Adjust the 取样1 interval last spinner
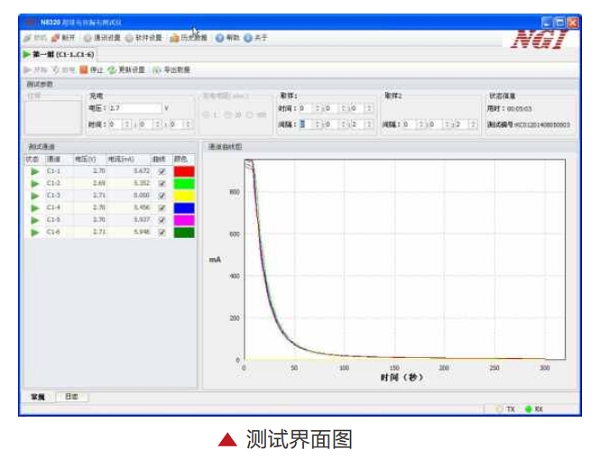Image resolution: width=600 pixels, height=459 pixels. click(367, 125)
